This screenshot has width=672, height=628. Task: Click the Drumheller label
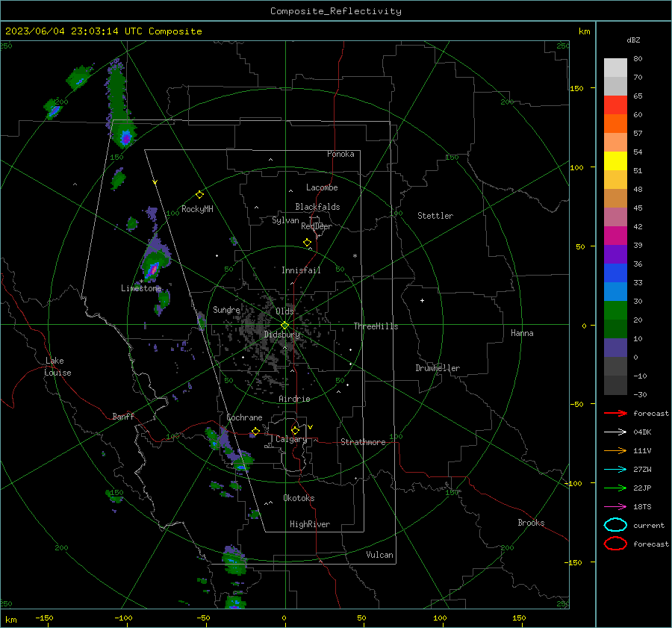438,368
